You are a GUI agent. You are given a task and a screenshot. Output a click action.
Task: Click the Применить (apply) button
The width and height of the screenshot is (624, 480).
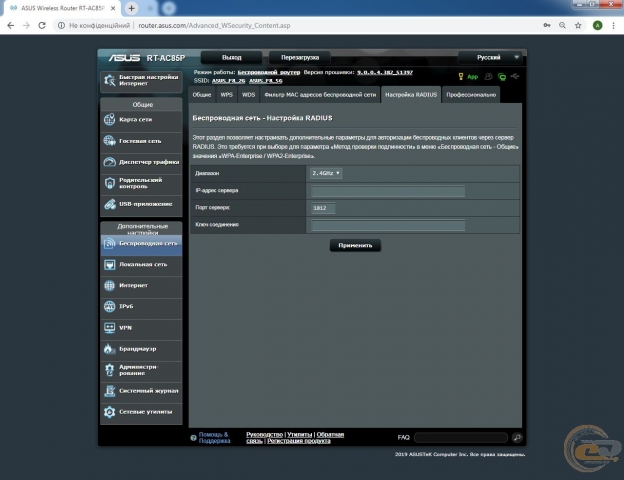click(355, 245)
